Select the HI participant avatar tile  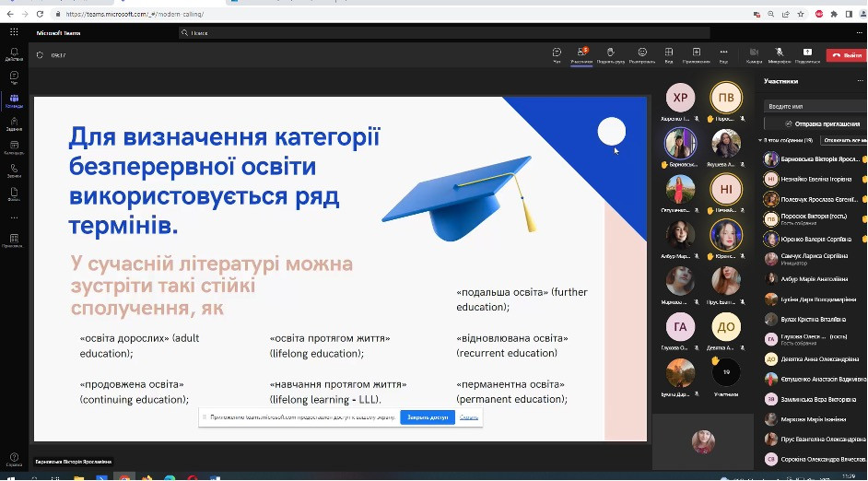(726, 189)
